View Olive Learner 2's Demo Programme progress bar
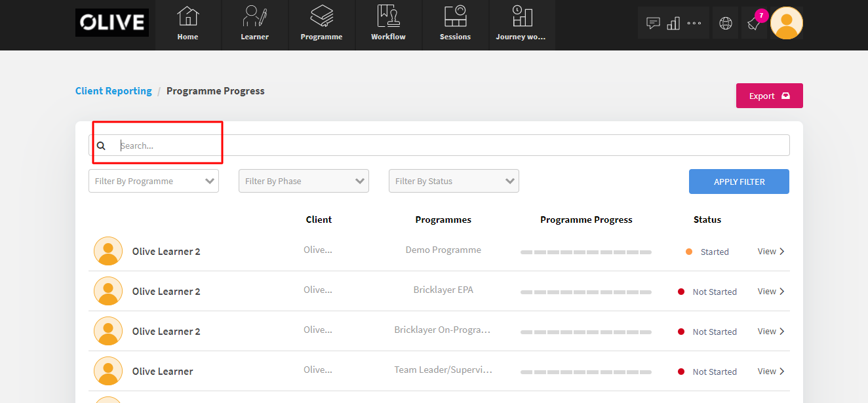This screenshot has height=403, width=868. (x=585, y=252)
